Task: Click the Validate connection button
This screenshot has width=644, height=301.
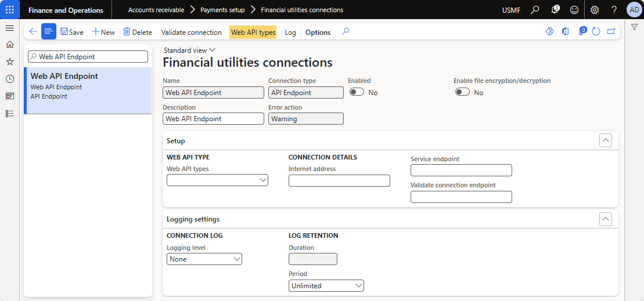Action: tap(191, 32)
